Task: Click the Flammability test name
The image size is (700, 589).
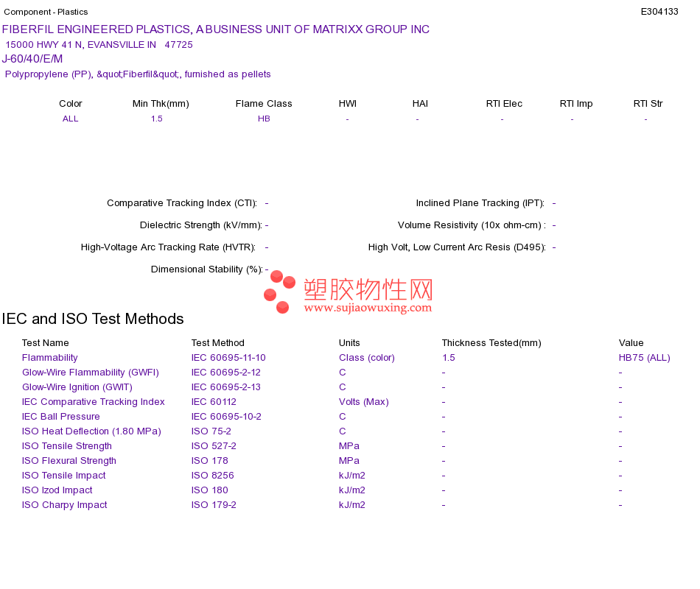Action: pos(49,358)
